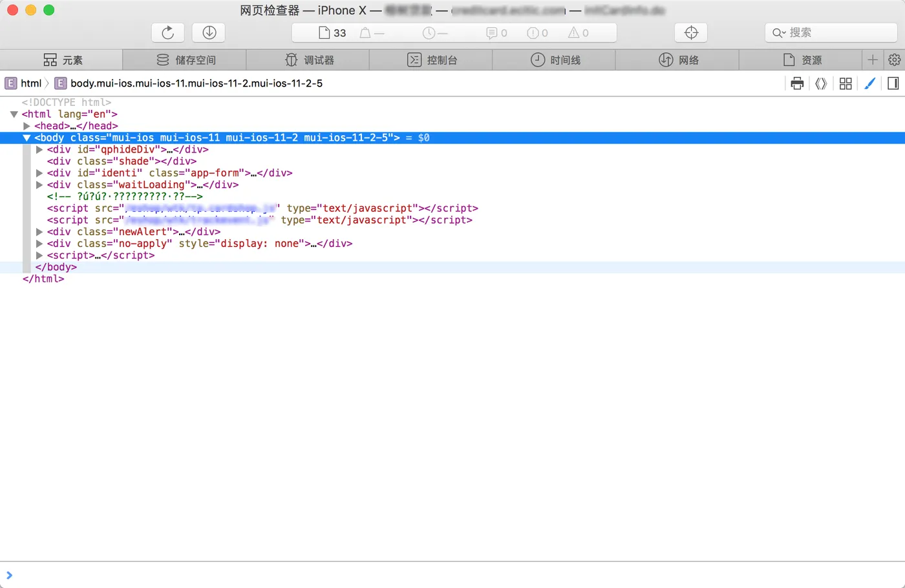Select closing </body> tag row
This screenshot has height=588, width=905.
click(56, 267)
